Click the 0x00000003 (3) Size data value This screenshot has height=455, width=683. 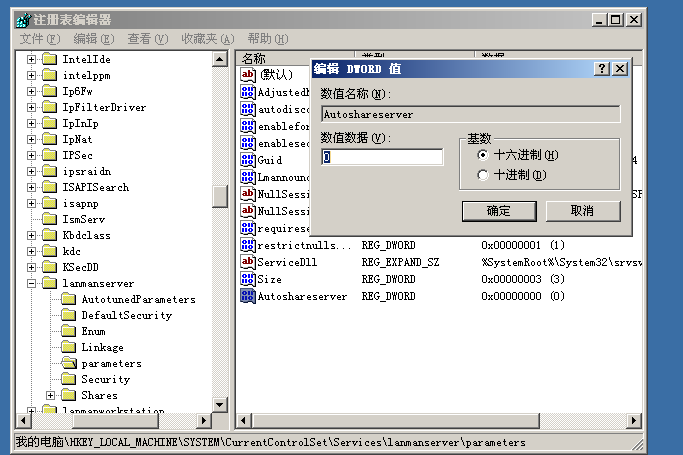coord(523,279)
